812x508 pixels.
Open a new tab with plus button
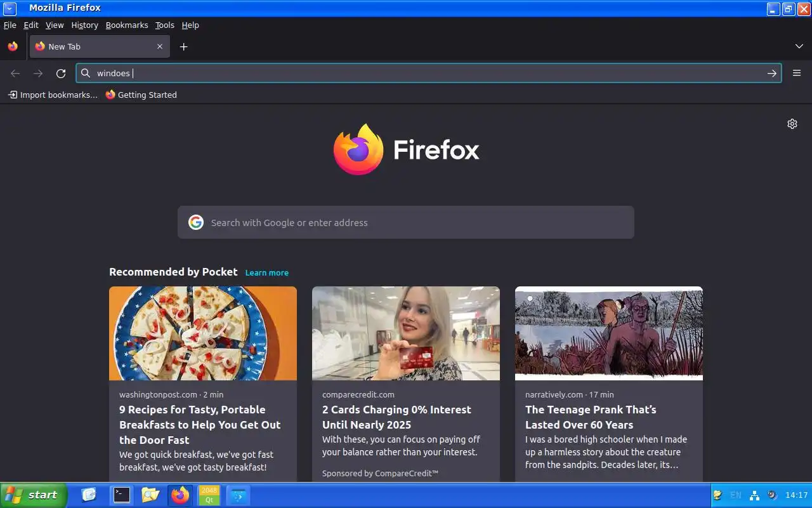point(183,46)
